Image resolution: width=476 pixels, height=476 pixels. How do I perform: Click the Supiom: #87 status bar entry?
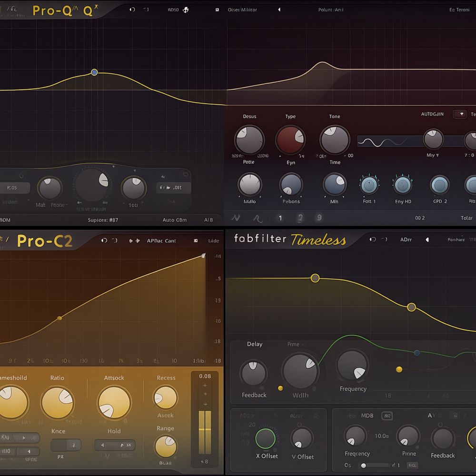coord(103,220)
